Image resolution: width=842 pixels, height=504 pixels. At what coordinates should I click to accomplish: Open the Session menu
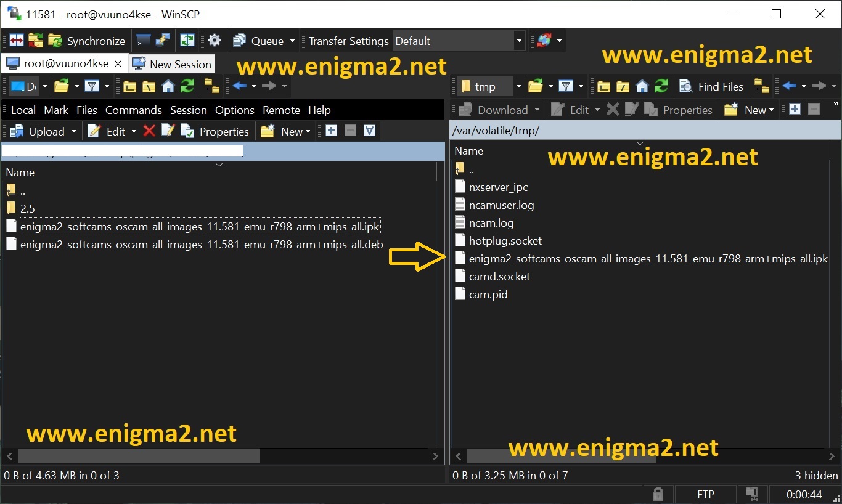[x=189, y=110]
